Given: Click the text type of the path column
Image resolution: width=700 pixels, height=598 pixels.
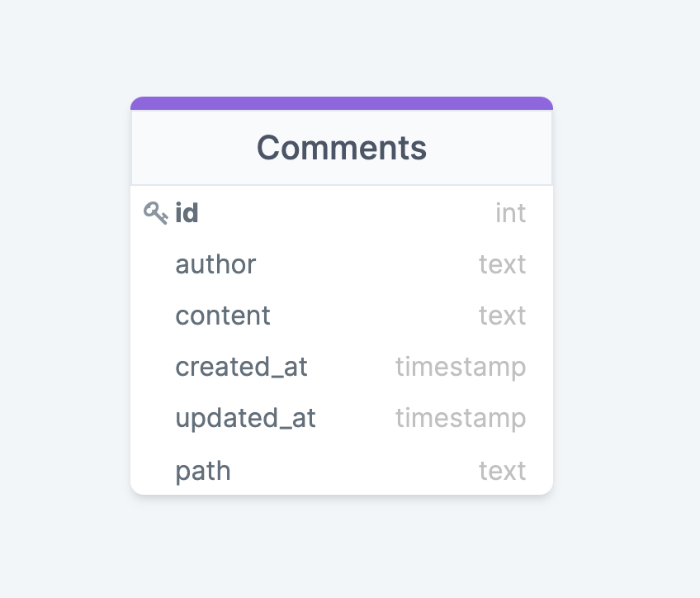Looking at the screenshot, I should (502, 471).
